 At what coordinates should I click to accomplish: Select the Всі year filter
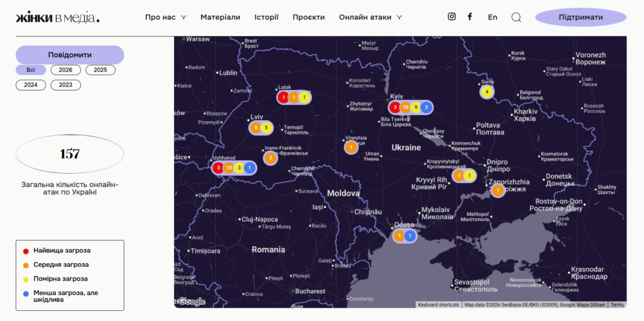(31, 70)
